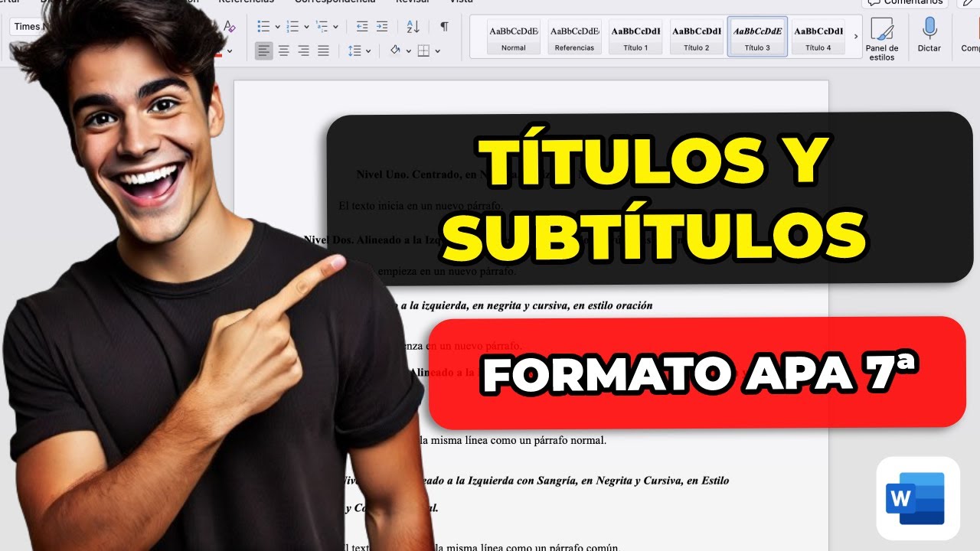Sort the selected text alphabetically
Screen dimensions: 980x551
(x=413, y=27)
